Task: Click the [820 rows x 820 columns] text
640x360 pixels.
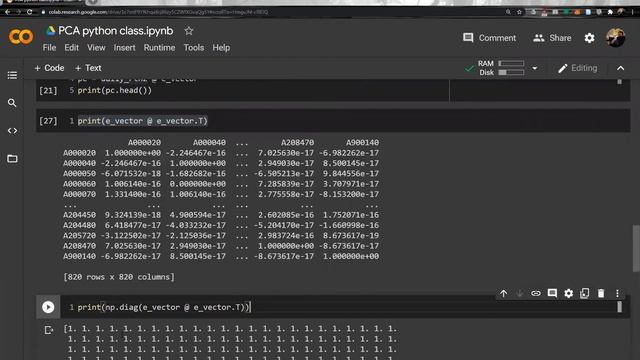Action: [119, 277]
